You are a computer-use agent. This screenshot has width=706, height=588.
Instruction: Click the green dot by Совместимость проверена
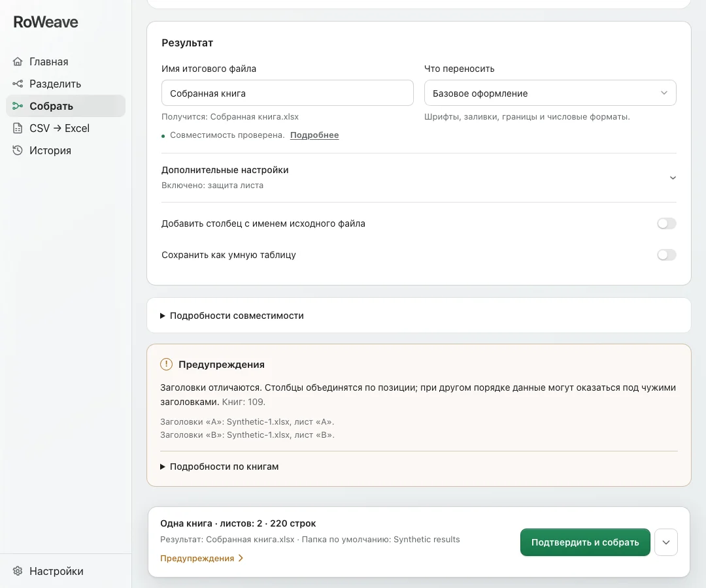pyautogui.click(x=163, y=136)
